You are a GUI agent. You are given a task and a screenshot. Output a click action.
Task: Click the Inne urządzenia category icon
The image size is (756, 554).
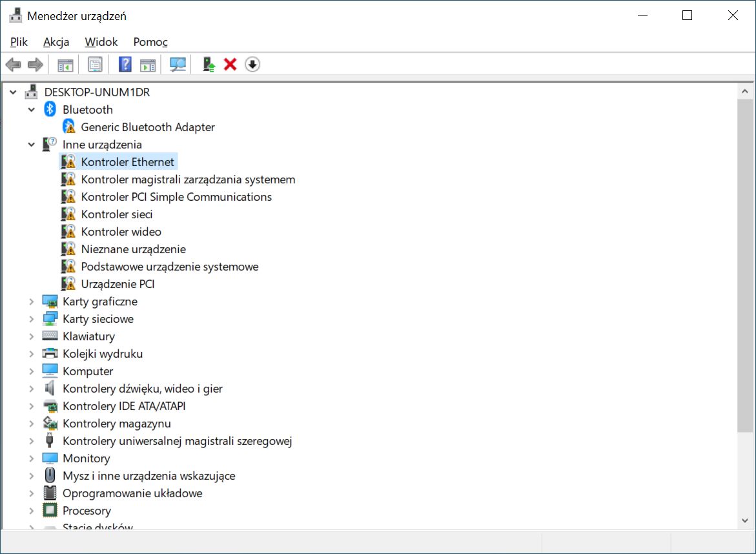point(50,144)
